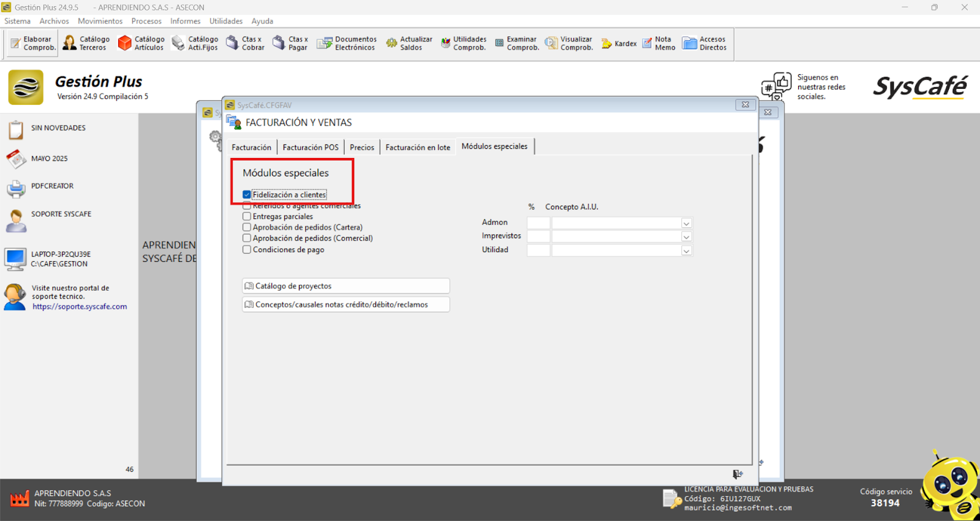Open Elaborar Comprob. toolbar icon

pos(33,43)
